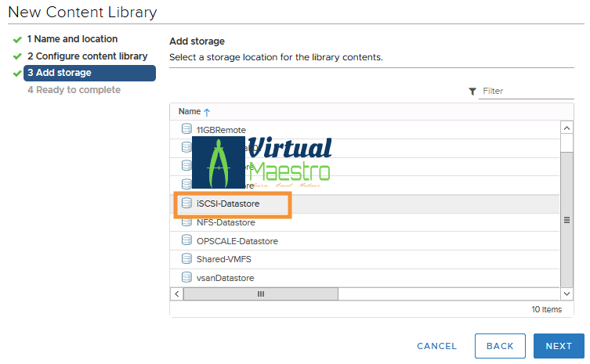Click the Filter text field
Screen dimensions: 590x364
[x=527, y=92]
